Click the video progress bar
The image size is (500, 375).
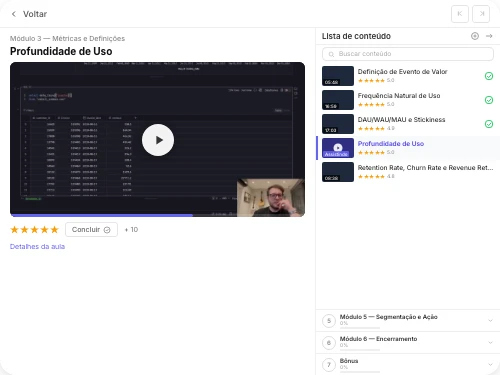[x=157, y=215]
